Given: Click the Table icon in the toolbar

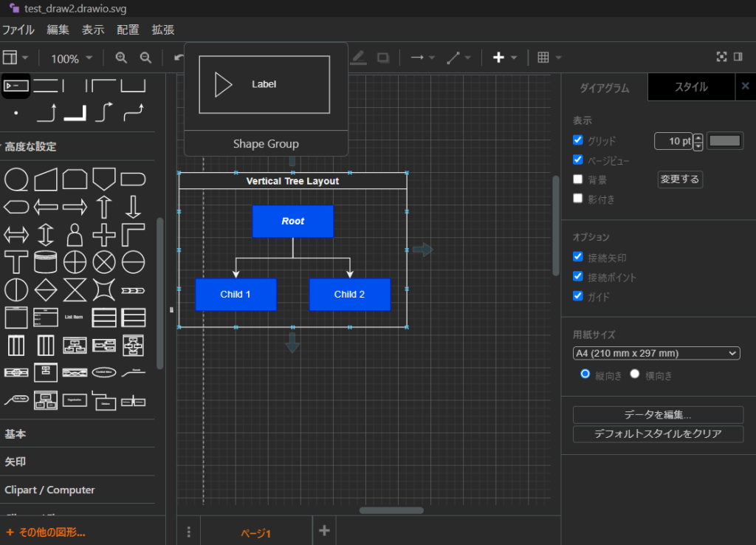Looking at the screenshot, I should coord(545,57).
